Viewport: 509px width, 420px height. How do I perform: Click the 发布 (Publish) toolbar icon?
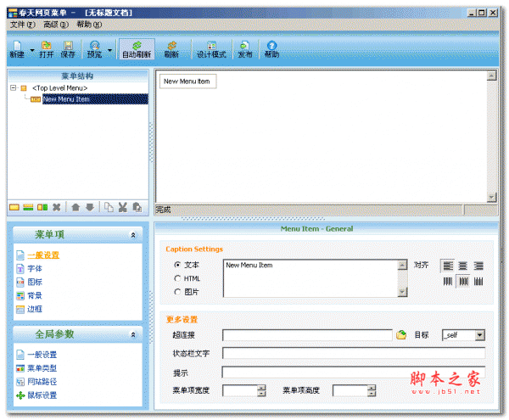coord(244,48)
